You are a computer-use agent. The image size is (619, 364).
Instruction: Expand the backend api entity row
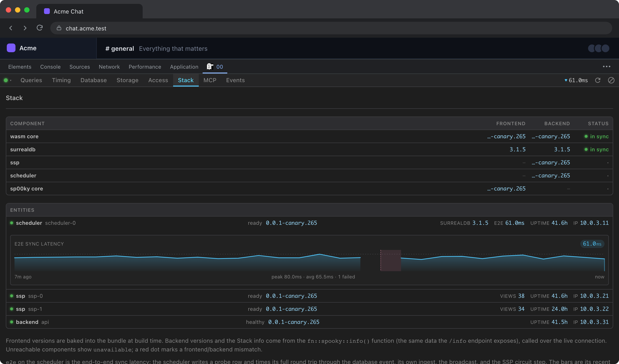point(309,322)
